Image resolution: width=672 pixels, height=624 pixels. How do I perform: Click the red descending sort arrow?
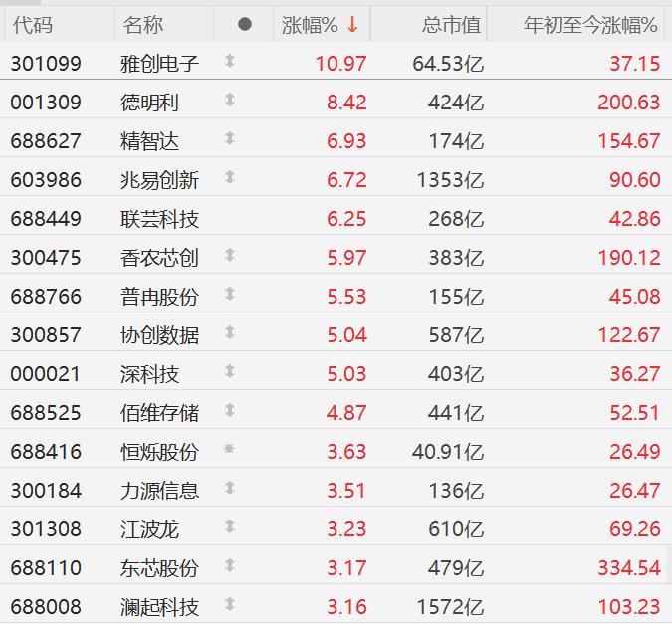(352, 25)
